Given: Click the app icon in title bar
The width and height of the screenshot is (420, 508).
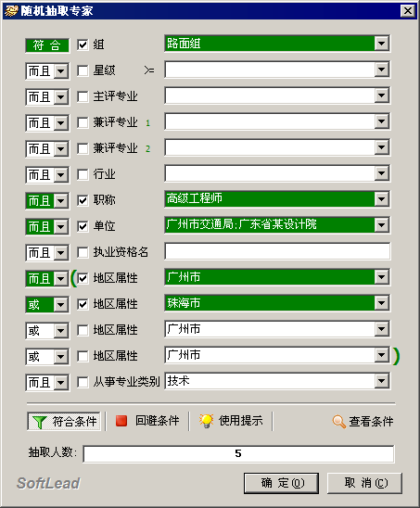Looking at the screenshot, I should (11, 11).
